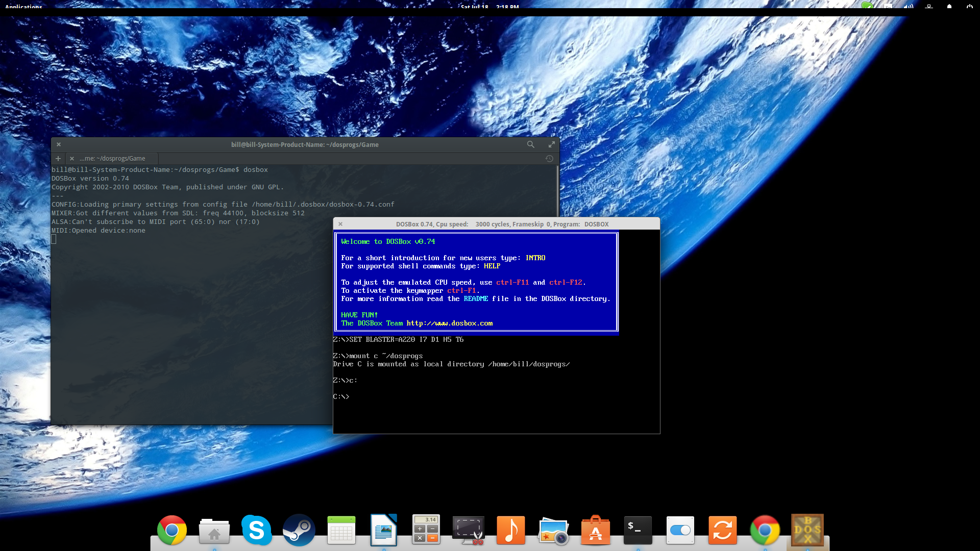Click the MIXER:Got different values line
This screenshot has width=980, height=551.
(x=178, y=213)
